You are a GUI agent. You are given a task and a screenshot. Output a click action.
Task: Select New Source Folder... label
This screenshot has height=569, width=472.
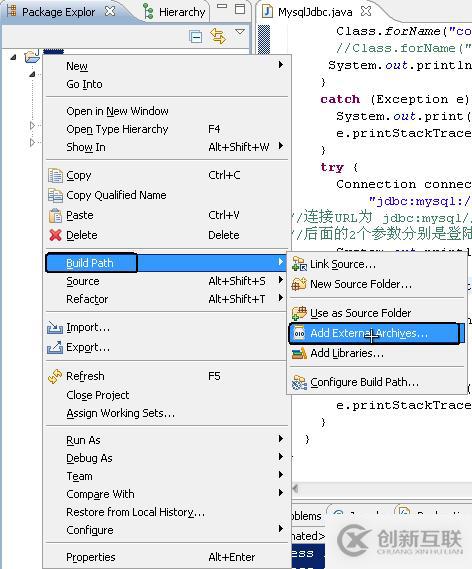[361, 284]
